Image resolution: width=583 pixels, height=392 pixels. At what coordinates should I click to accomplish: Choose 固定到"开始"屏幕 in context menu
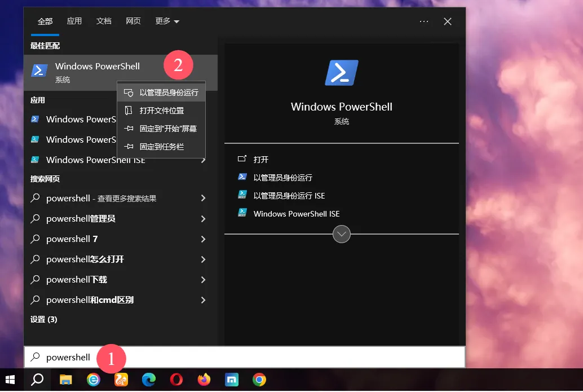click(x=161, y=129)
